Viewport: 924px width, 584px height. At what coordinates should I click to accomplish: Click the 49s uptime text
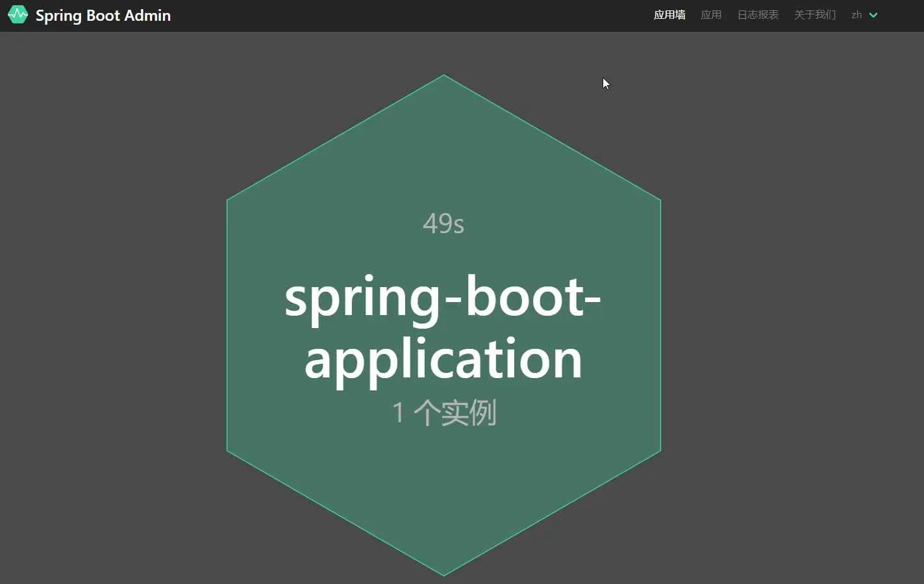point(443,223)
